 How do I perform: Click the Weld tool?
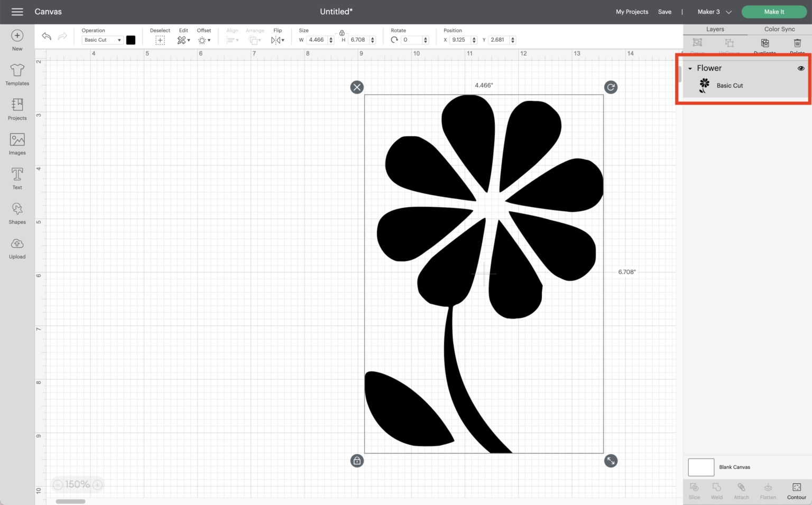pyautogui.click(x=717, y=491)
